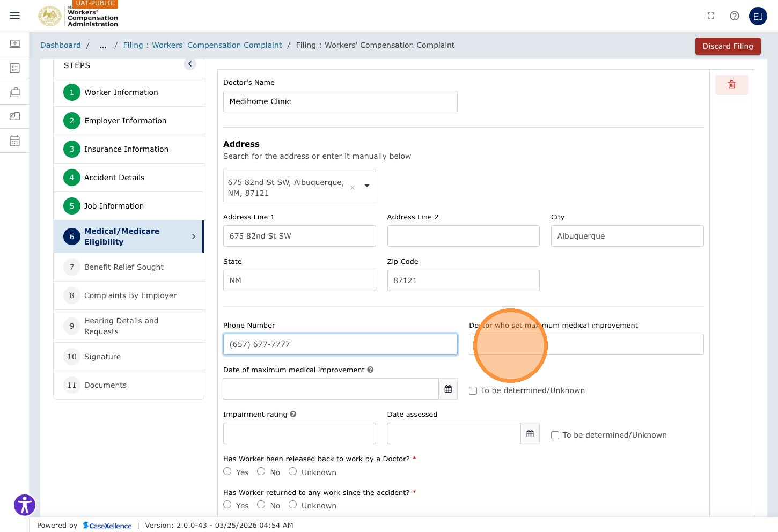Click the CaseXellence logo in footer
The height and width of the screenshot is (532, 778).
pos(107,526)
